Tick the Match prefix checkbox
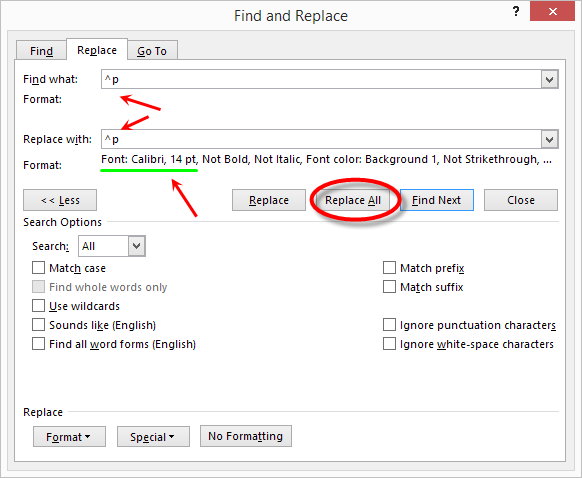This screenshot has height=478, width=582. coord(389,268)
